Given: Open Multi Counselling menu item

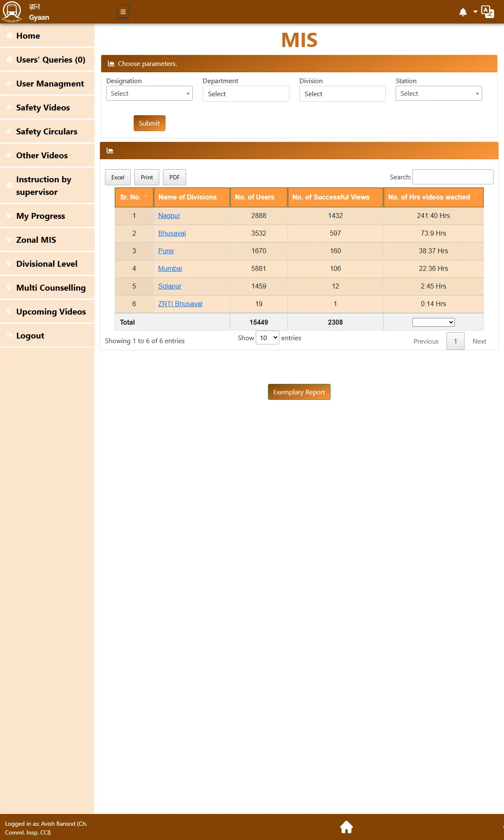Looking at the screenshot, I should click(47, 288).
